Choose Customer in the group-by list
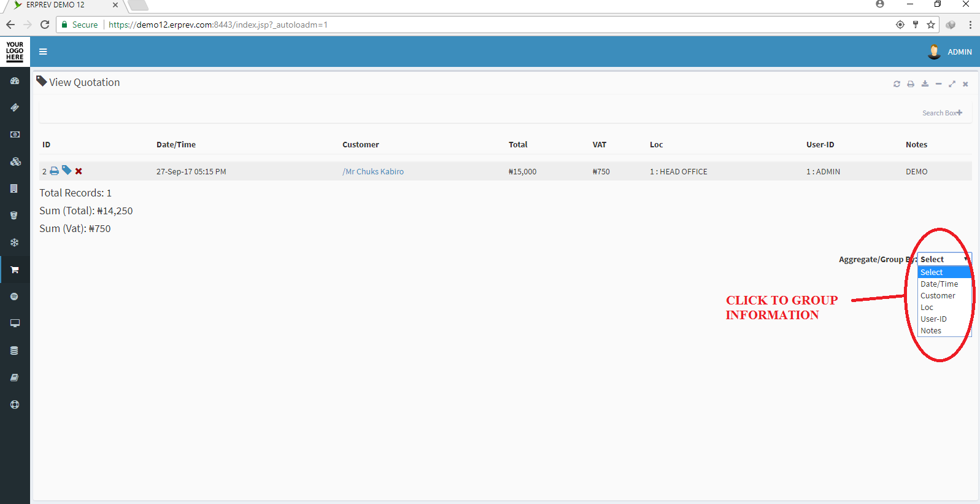Viewport: 980px width, 504px height. [x=944, y=295]
